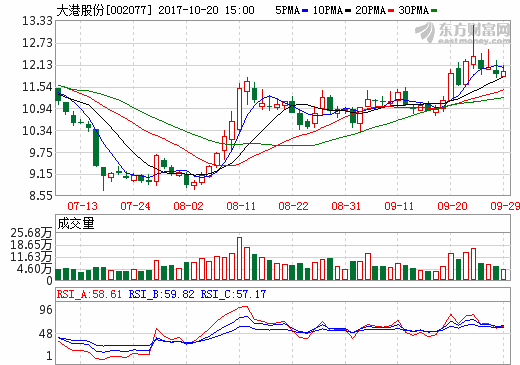Click the 09-11 date label
The width and height of the screenshot is (520, 365).
(x=399, y=206)
